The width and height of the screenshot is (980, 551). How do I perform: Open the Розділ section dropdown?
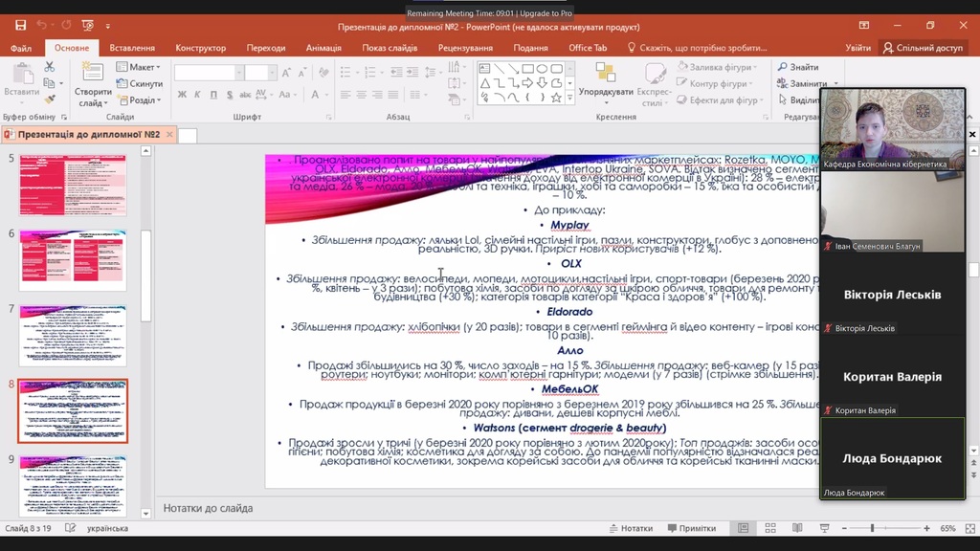point(143,100)
